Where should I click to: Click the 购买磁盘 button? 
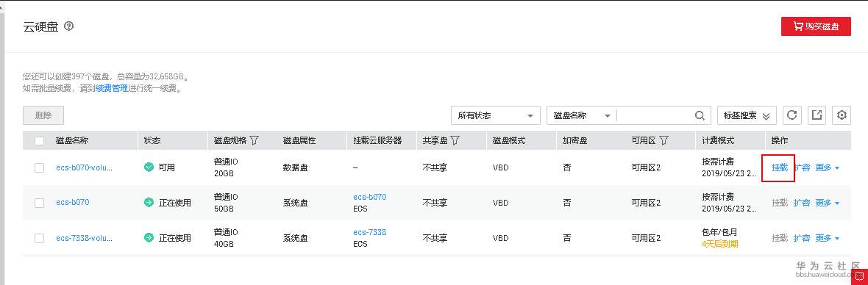point(816,26)
